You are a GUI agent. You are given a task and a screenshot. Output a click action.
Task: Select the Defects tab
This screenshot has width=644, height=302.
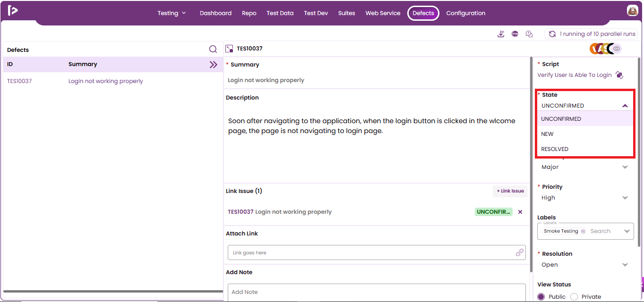pyautogui.click(x=423, y=13)
